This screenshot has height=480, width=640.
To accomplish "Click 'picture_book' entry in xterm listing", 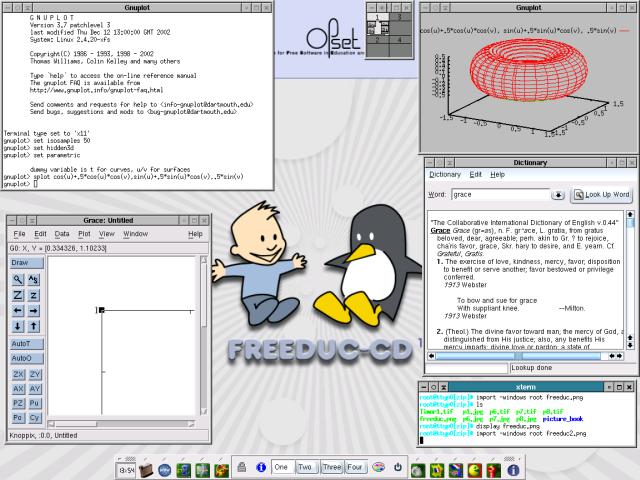I will (x=563, y=419).
